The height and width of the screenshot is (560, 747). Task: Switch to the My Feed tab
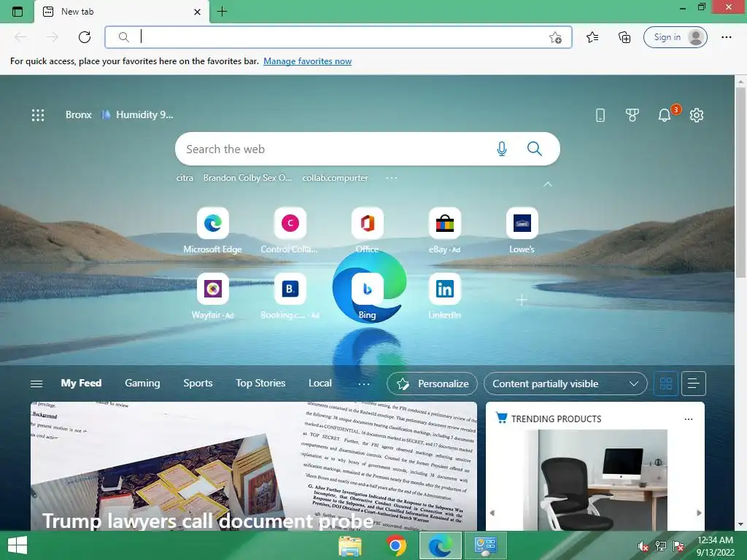click(81, 383)
